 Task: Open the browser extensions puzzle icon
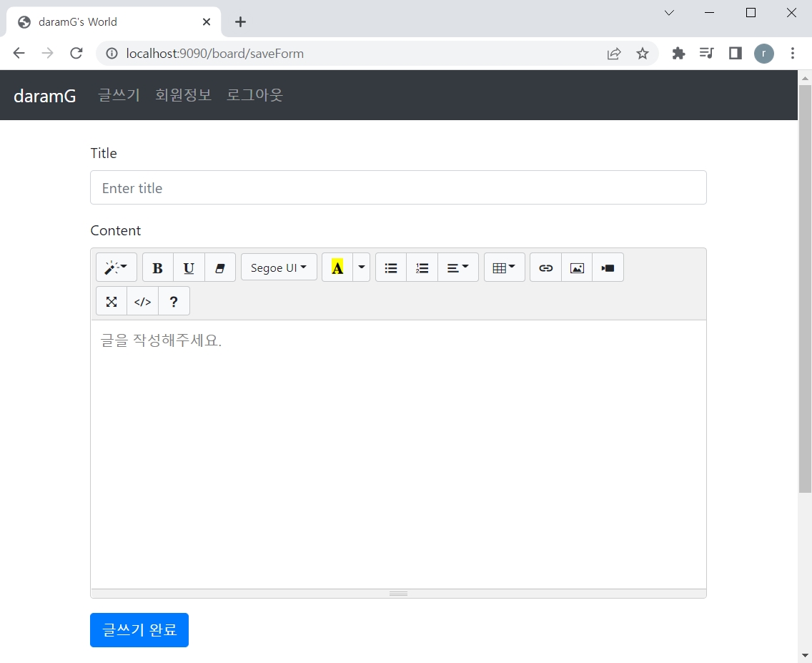click(x=678, y=54)
